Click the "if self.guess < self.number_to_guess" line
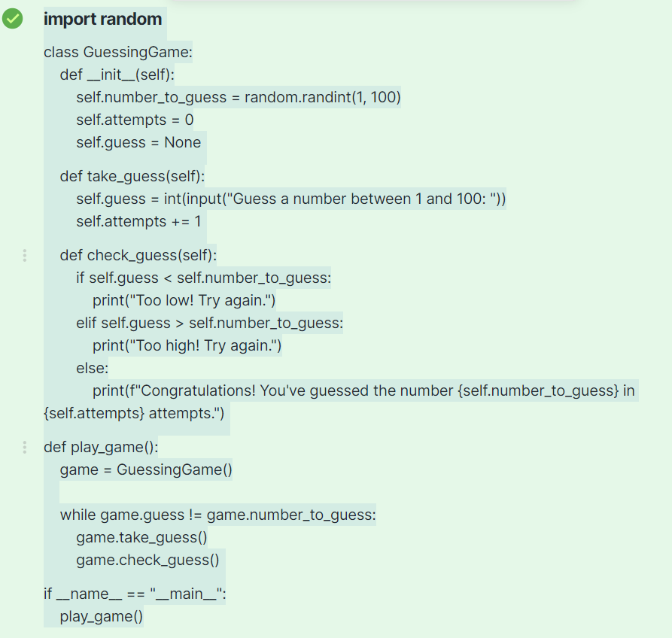The height and width of the screenshot is (638, 672). click(x=203, y=278)
